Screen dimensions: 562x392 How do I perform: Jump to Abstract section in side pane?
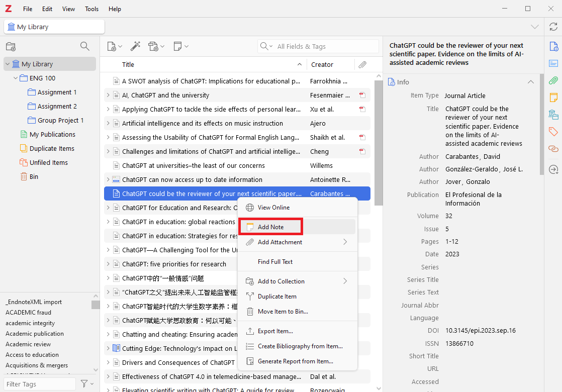coord(553,63)
